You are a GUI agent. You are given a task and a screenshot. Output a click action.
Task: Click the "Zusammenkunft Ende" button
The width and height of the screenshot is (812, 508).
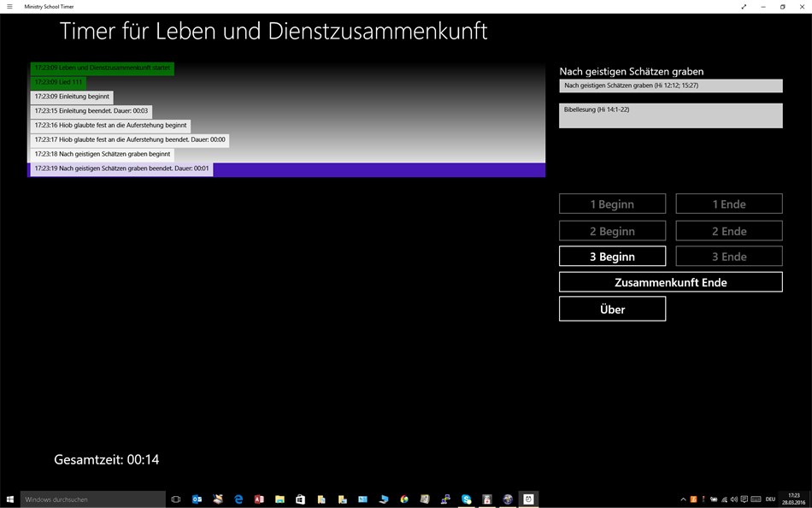(671, 281)
